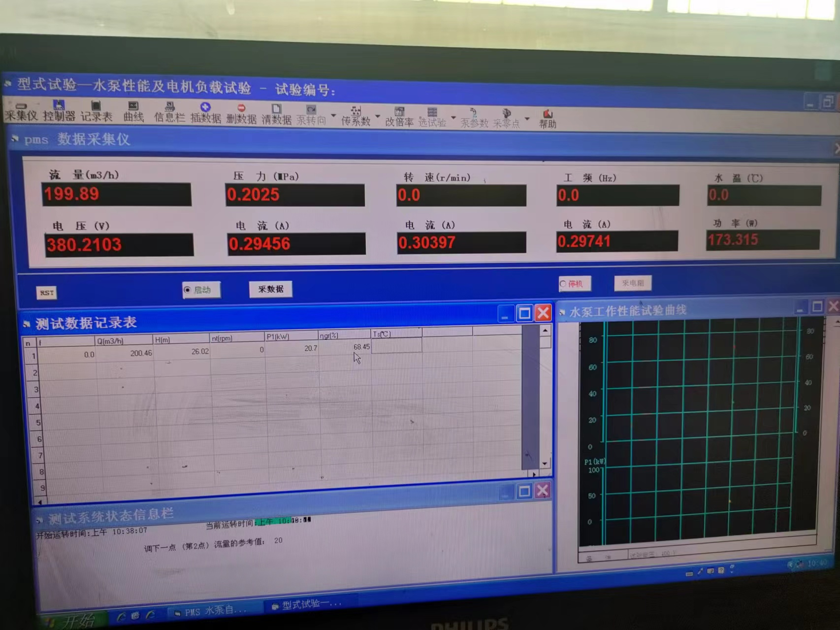Click the 流量 value 199.89 display

coord(117,194)
